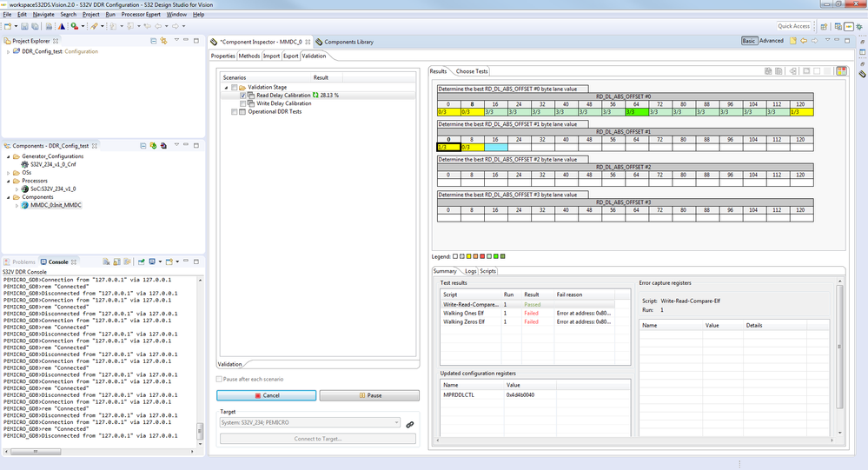
Task: Click Open Console icon
Action: click(x=169, y=261)
